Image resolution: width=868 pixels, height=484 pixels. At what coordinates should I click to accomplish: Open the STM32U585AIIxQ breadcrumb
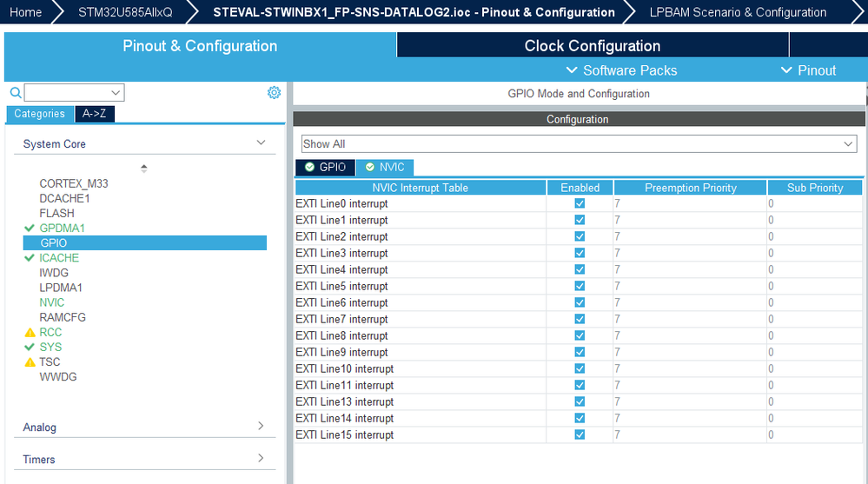pos(125,12)
